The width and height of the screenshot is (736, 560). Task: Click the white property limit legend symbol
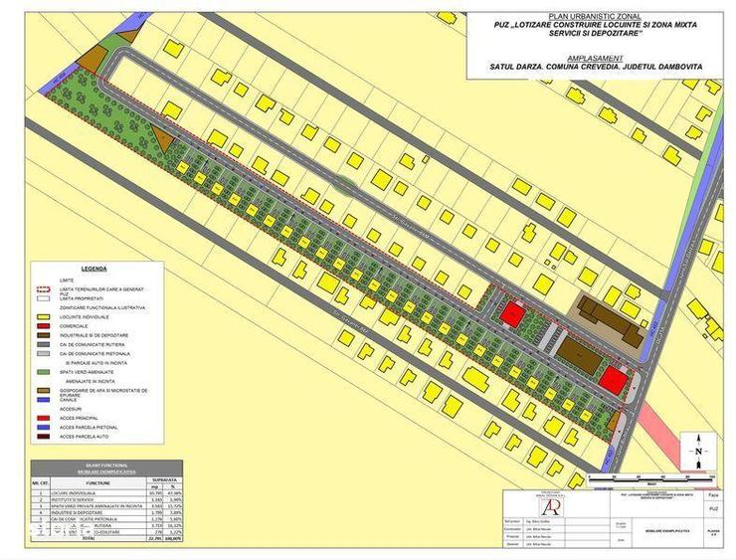[x=43, y=298]
